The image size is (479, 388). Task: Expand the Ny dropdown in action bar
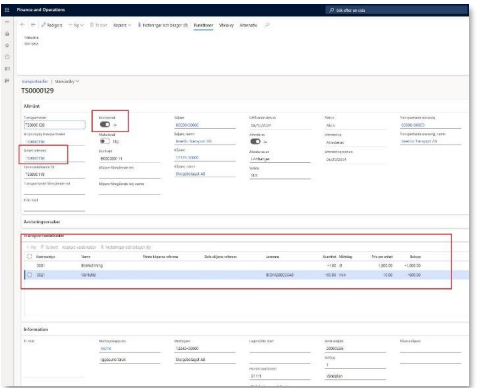click(x=76, y=25)
